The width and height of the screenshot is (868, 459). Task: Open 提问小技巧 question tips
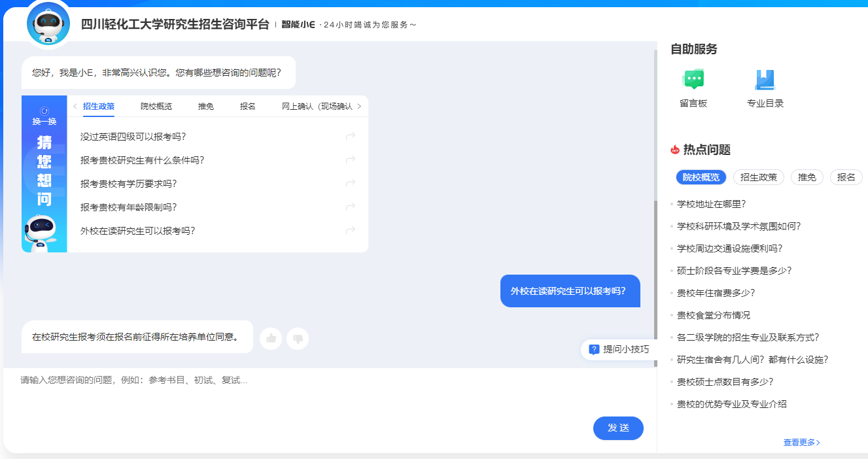619,349
